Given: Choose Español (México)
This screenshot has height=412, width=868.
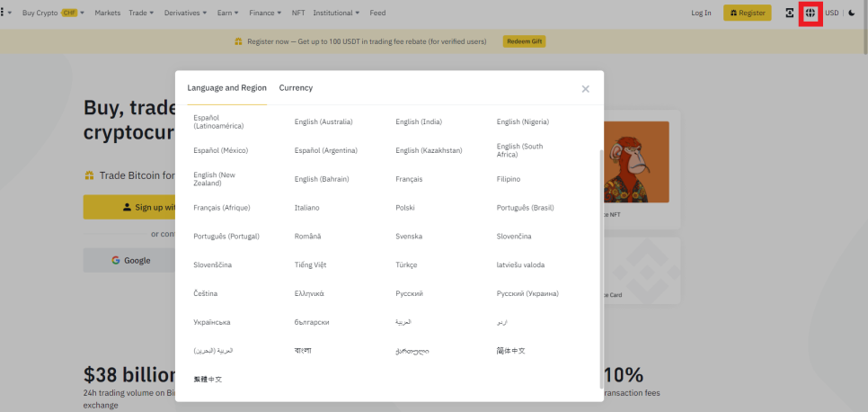Looking at the screenshot, I should click(221, 150).
